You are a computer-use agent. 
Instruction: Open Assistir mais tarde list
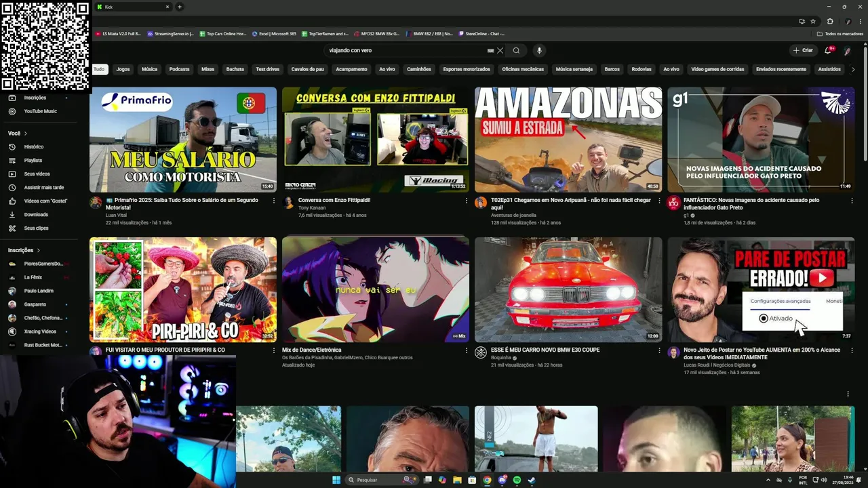[x=43, y=188]
